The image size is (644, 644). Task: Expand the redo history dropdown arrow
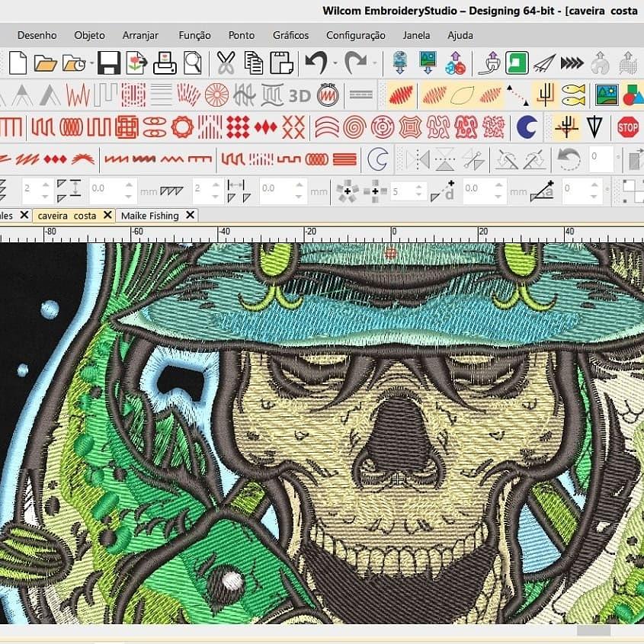tap(374, 63)
